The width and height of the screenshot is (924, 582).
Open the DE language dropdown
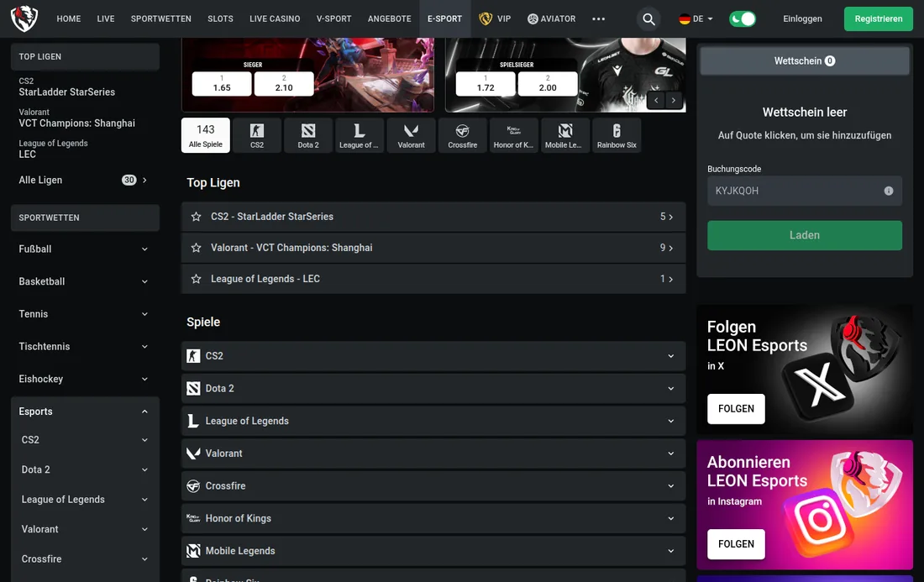point(696,18)
